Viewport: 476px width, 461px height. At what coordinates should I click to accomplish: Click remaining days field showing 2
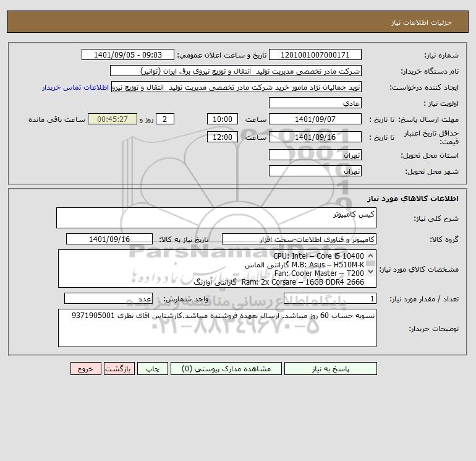[x=164, y=119]
